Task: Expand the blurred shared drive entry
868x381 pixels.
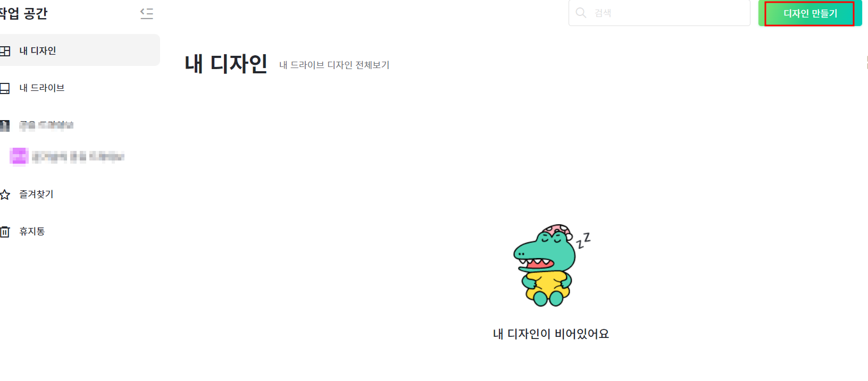Action: 80,125
